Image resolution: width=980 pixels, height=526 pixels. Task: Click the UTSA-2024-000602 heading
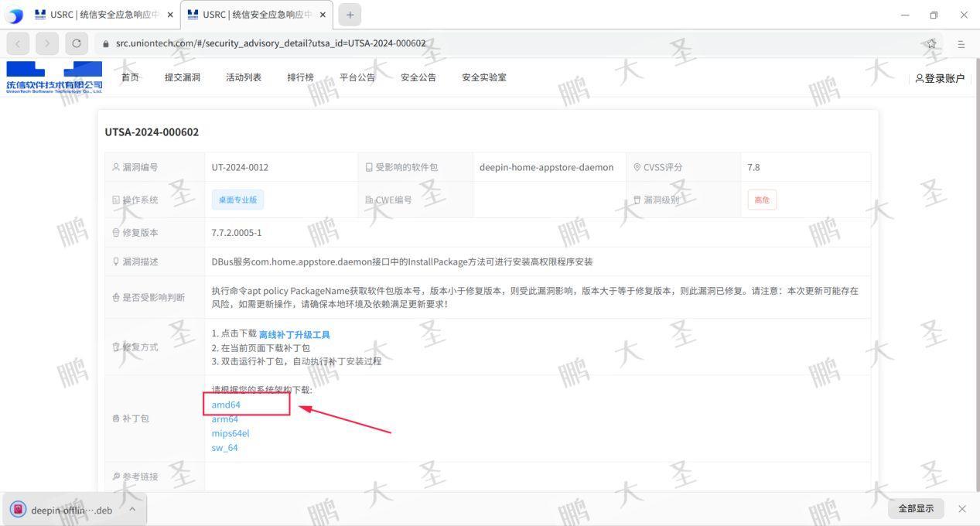click(152, 132)
